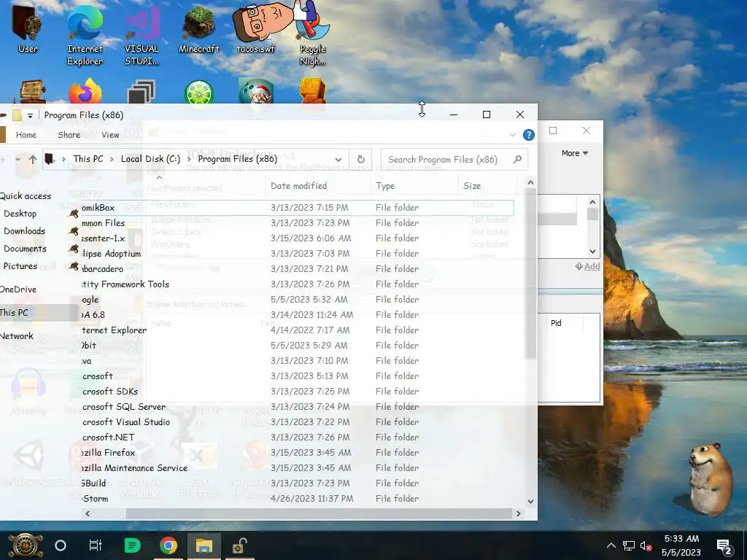Click the Explorer help question mark icon
Image resolution: width=747 pixels, height=560 pixels.
[x=528, y=135]
